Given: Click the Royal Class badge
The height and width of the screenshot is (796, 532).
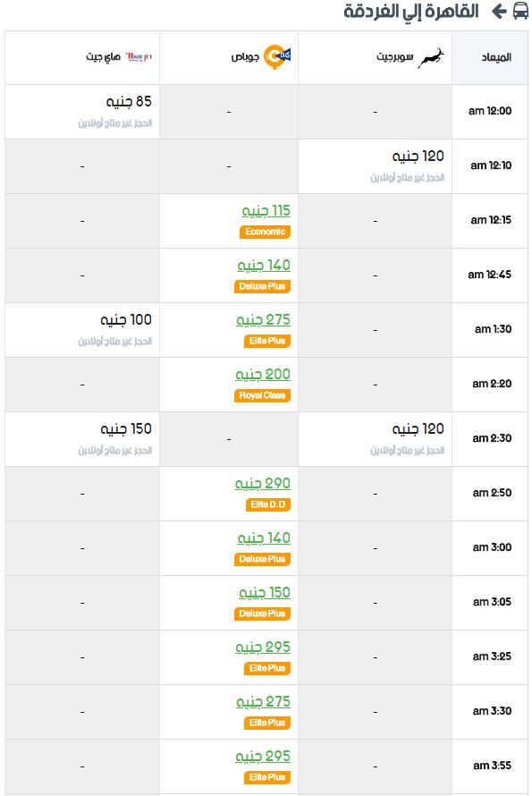Looking at the screenshot, I should (262, 395).
